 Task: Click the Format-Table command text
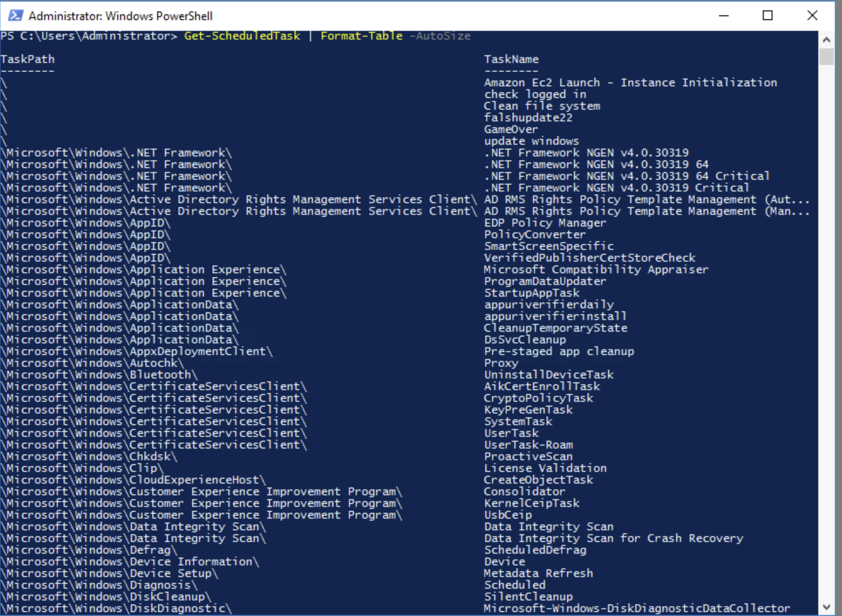point(361,36)
